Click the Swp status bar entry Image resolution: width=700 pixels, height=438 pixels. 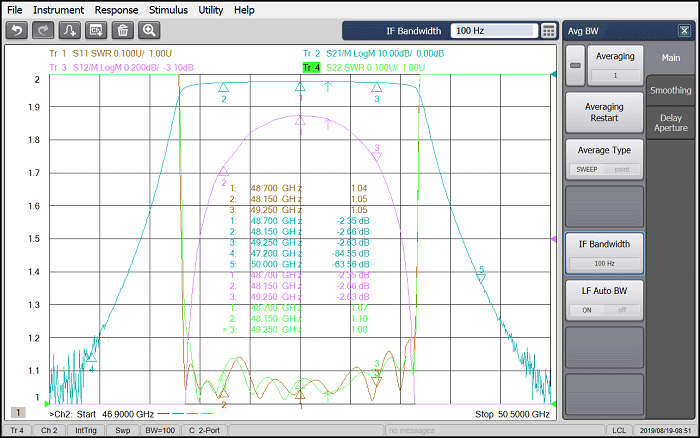tap(122, 430)
